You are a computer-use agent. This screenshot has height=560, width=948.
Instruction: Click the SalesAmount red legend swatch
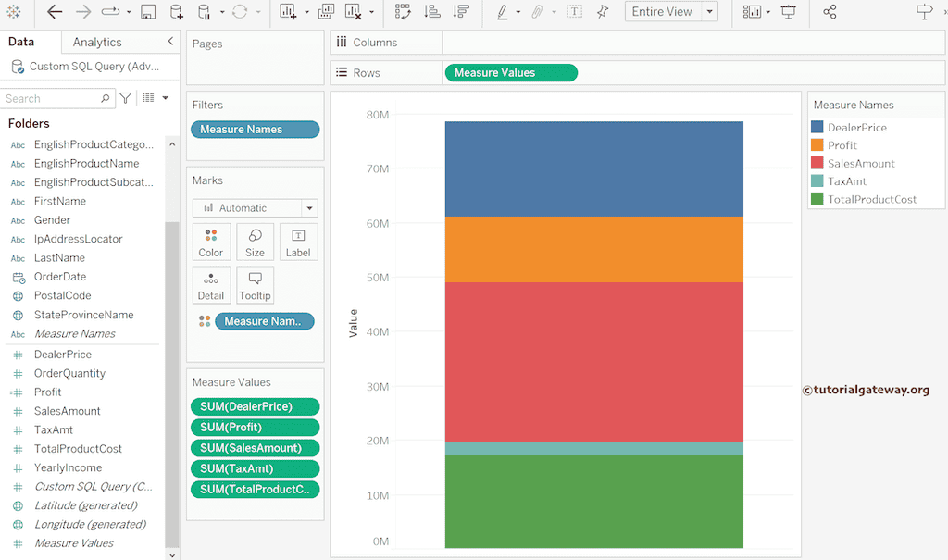click(x=817, y=163)
